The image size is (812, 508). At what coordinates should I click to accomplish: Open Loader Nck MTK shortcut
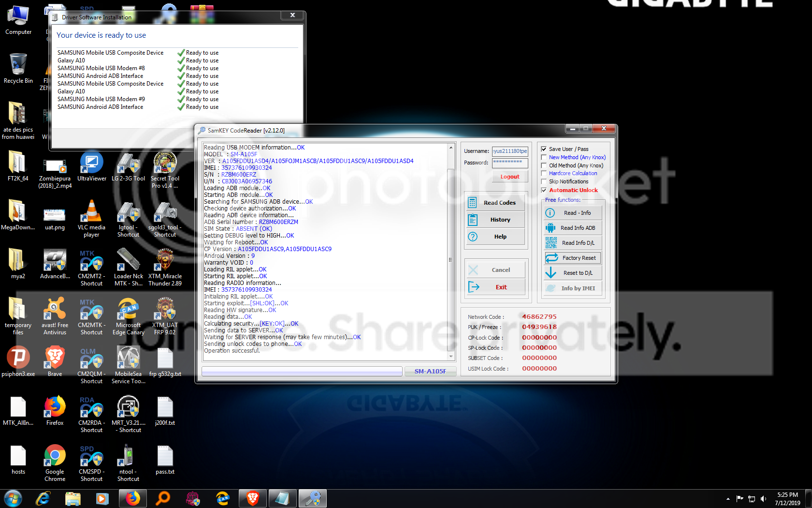[x=129, y=268]
